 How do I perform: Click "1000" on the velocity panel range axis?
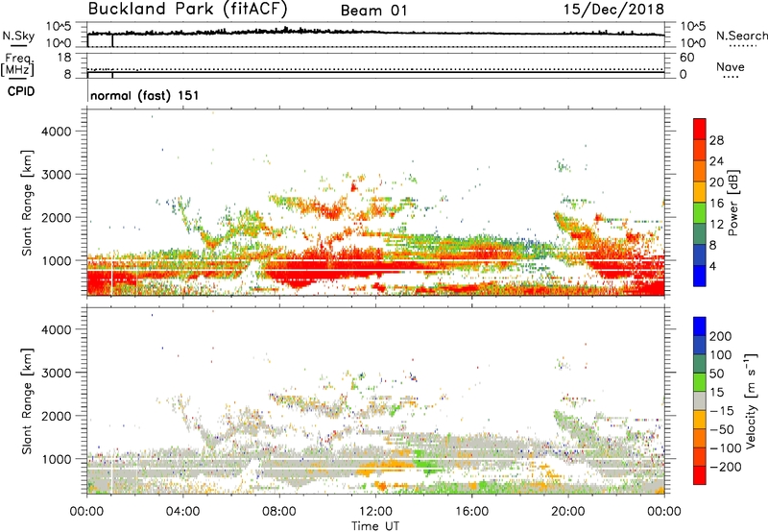click(57, 459)
